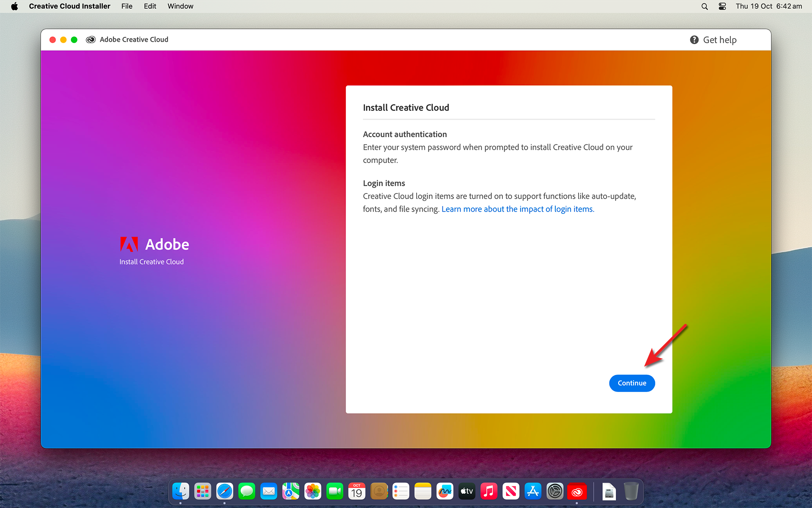The height and width of the screenshot is (508, 812).
Task: Click the Continue button
Action: click(x=632, y=383)
